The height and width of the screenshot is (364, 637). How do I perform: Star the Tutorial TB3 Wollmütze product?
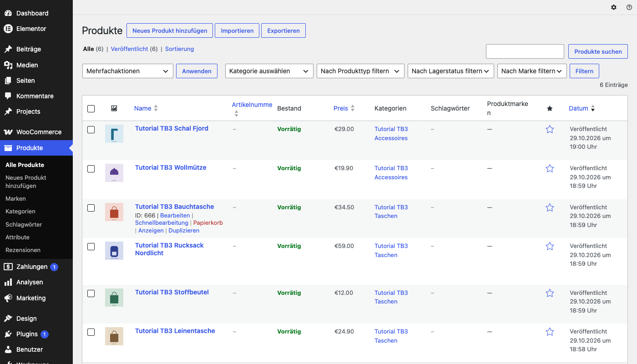coord(550,168)
